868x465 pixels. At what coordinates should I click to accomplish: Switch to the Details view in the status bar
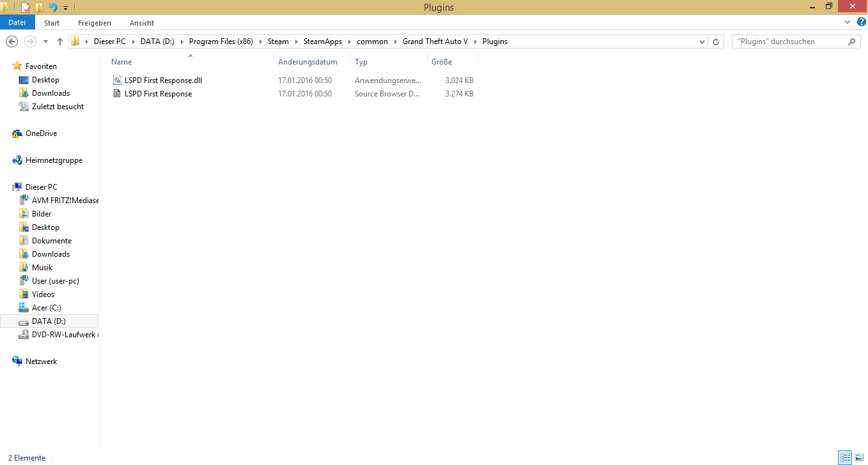(x=845, y=458)
